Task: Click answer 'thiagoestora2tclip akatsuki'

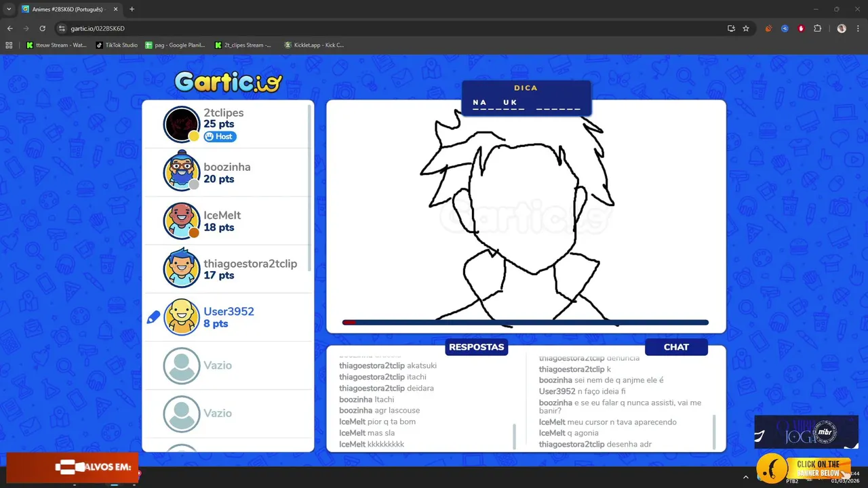Action: pos(388,365)
